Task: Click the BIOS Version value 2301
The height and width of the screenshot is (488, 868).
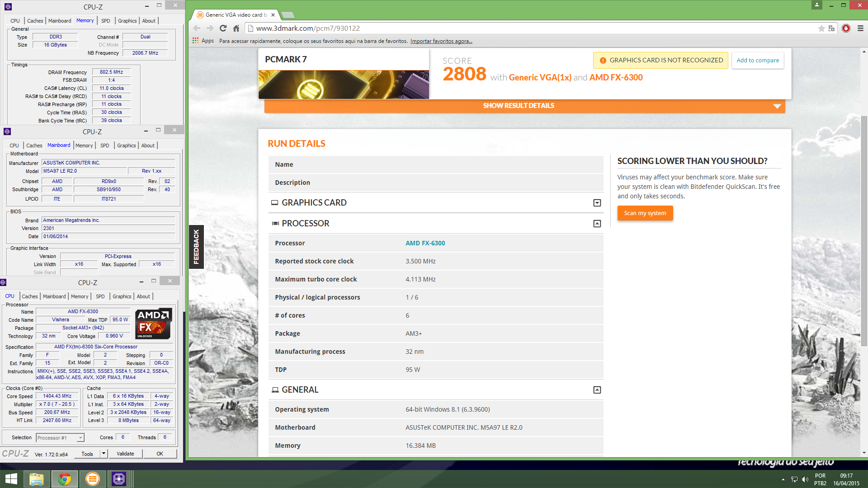Action: pyautogui.click(x=108, y=229)
